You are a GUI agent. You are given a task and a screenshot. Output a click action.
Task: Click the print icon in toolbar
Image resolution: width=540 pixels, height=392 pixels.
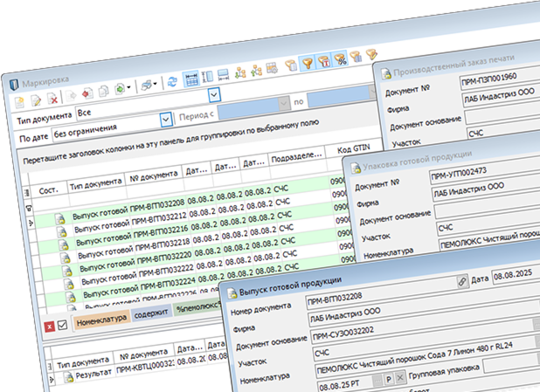point(147,84)
